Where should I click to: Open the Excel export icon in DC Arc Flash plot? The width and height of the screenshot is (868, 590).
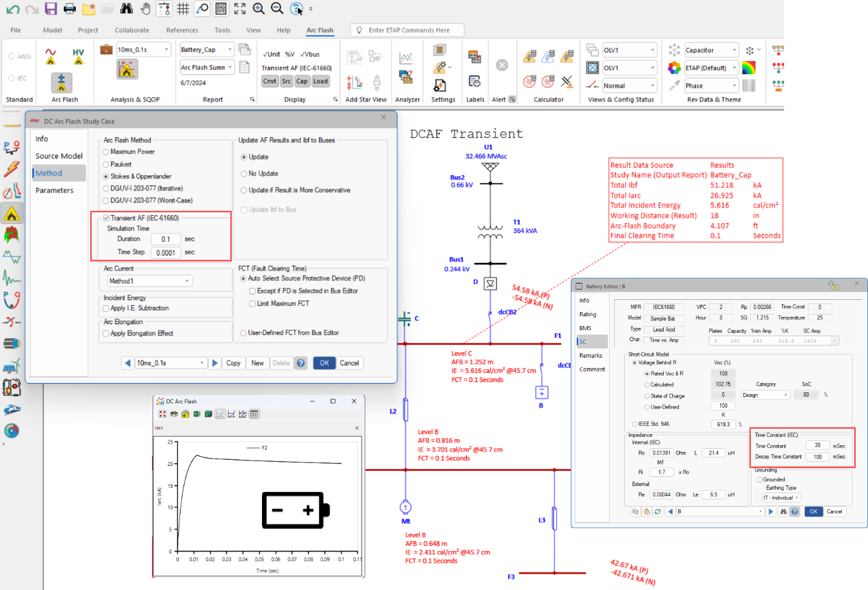(x=198, y=414)
